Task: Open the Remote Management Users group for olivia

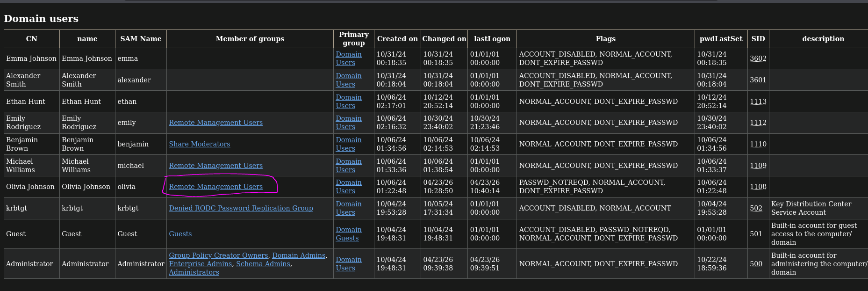Action: [x=215, y=186]
